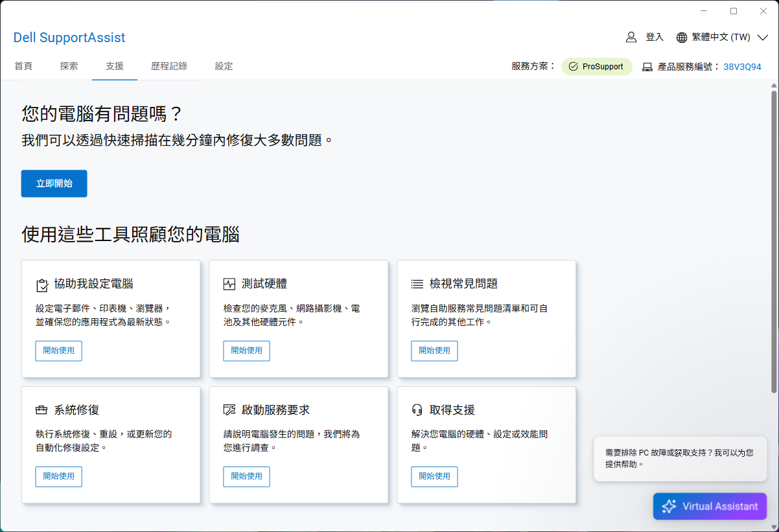779x532 pixels.
Task: Click 開始使用 under 測試硬體
Action: (x=247, y=351)
